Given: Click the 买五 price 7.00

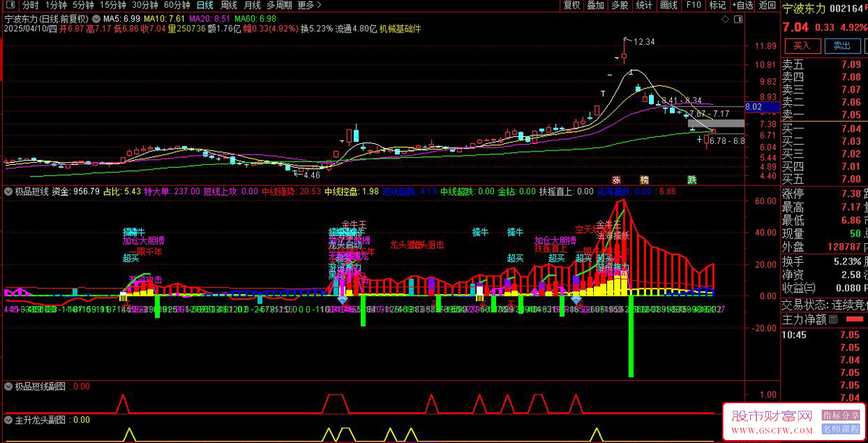Looking at the screenshot, I should (851, 179).
